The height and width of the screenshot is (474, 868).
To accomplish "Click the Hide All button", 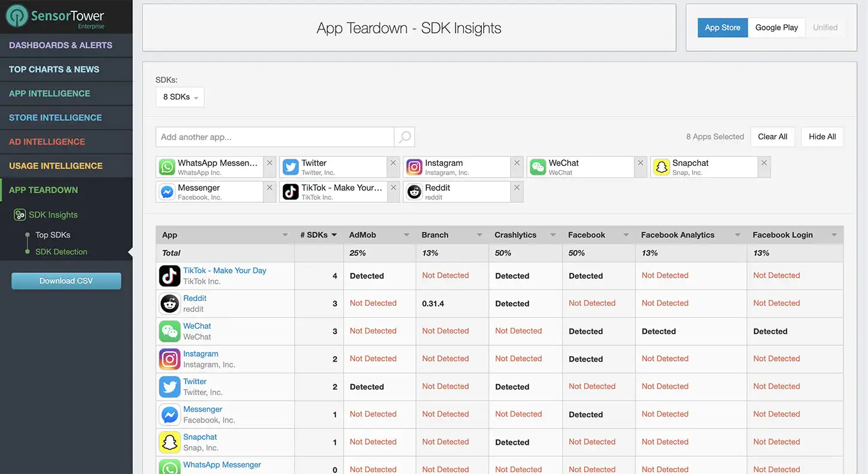I will (x=823, y=137).
